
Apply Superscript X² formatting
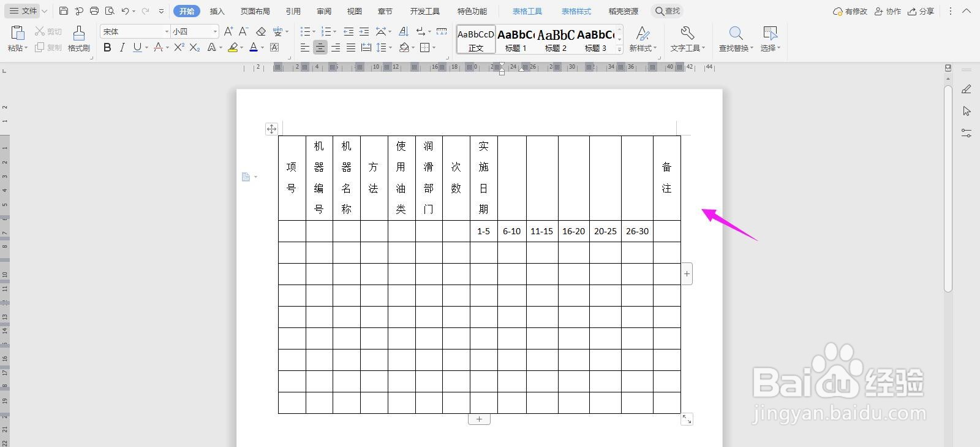pyautogui.click(x=179, y=47)
